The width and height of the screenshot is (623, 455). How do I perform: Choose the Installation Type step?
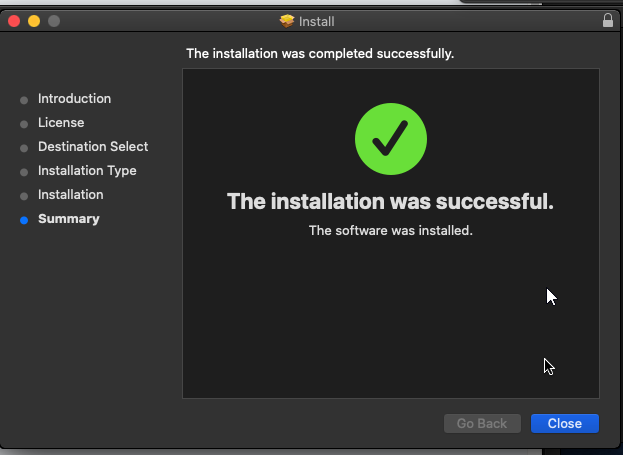[87, 171]
